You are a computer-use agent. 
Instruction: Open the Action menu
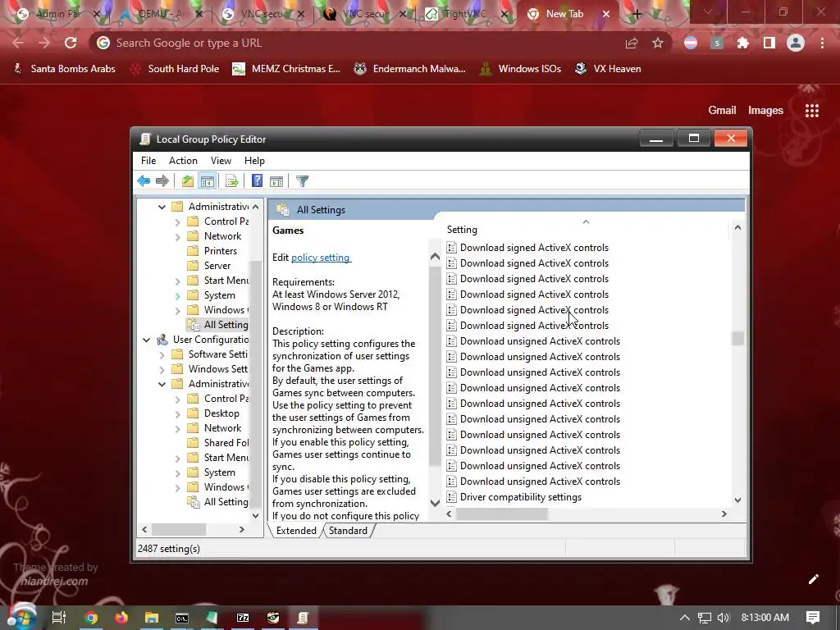point(183,161)
